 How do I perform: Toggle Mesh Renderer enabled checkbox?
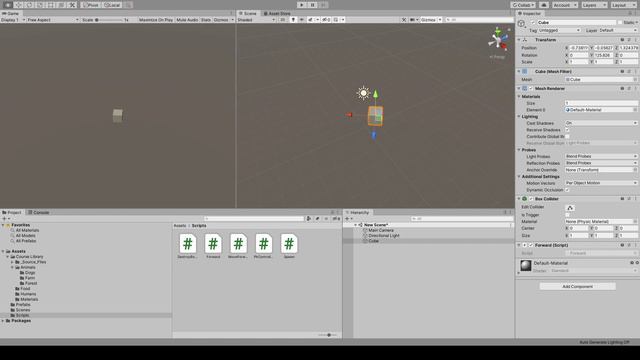tap(531, 89)
